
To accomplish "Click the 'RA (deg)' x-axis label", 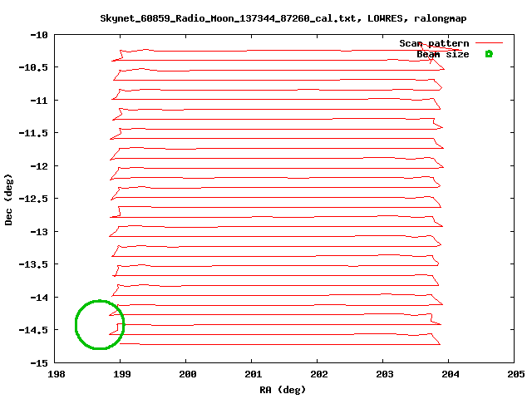I will [x=283, y=390].
